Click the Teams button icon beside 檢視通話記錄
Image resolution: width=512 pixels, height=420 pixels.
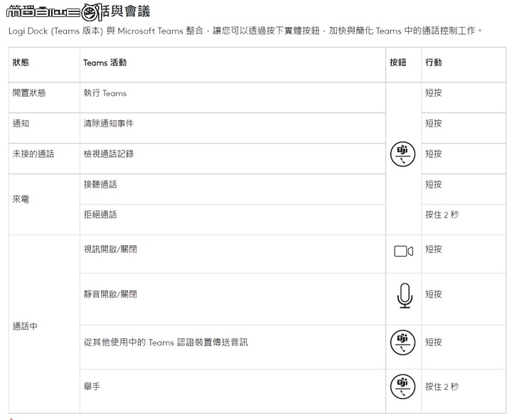point(403,154)
